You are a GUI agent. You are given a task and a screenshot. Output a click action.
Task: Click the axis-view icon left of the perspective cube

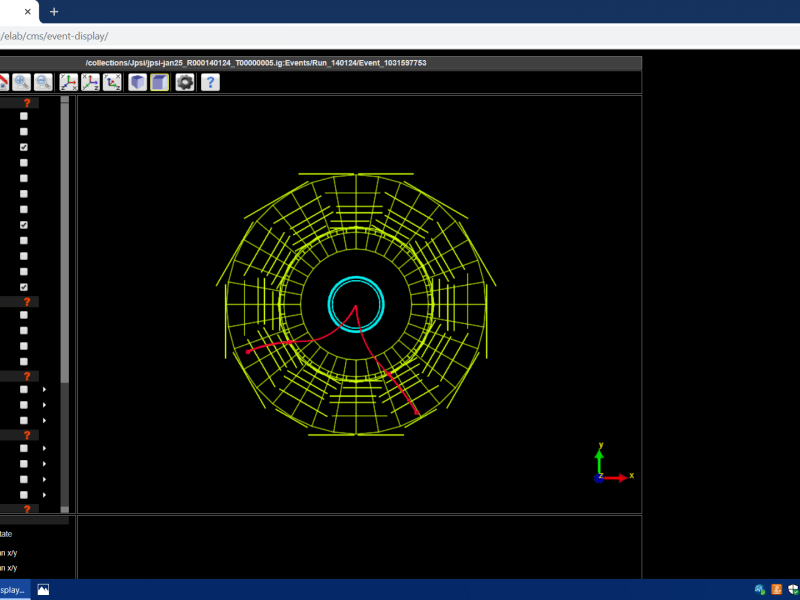click(113, 83)
